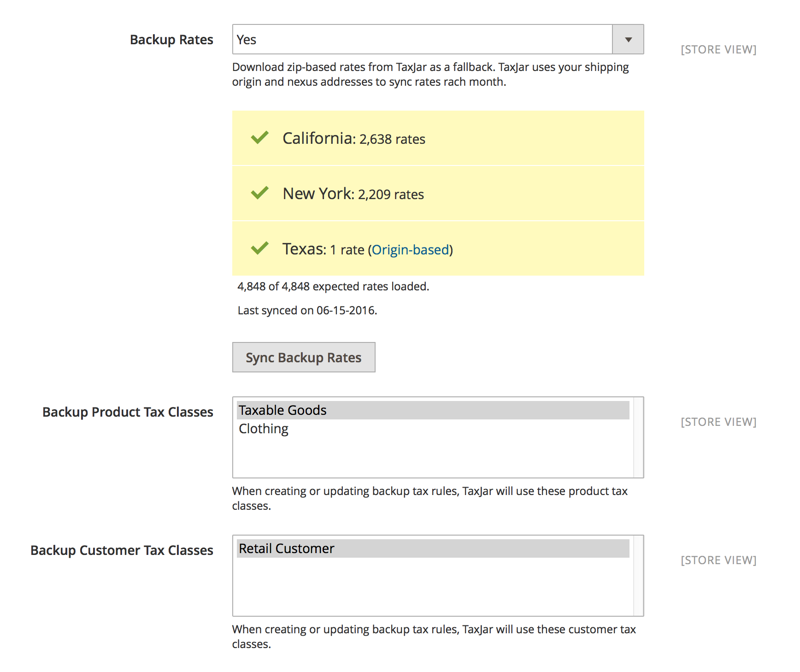Image resolution: width=800 pixels, height=672 pixels.
Task: Select Taxable Goods in product tax classes
Action: [433, 410]
